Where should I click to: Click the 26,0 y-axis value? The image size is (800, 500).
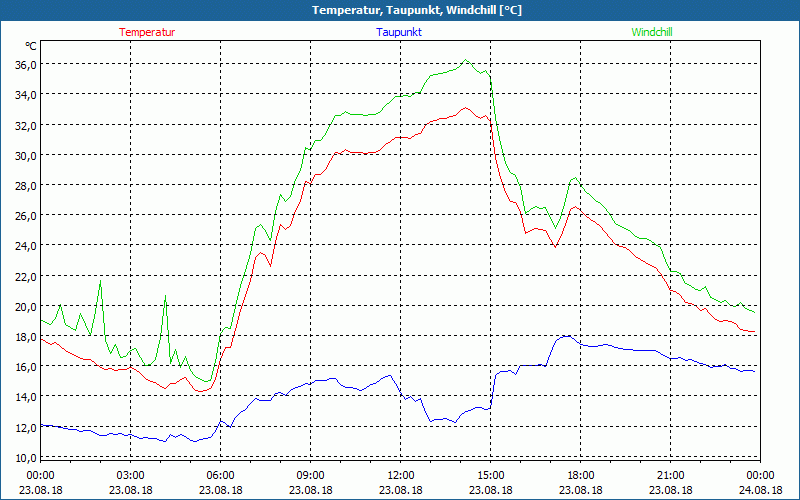pyautogui.click(x=25, y=216)
